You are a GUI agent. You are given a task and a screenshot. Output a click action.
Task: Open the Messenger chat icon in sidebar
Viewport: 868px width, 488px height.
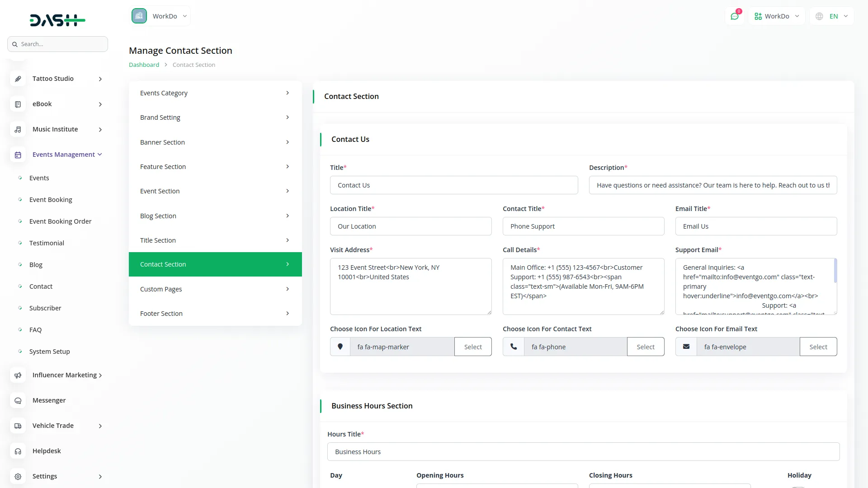coord(18,400)
